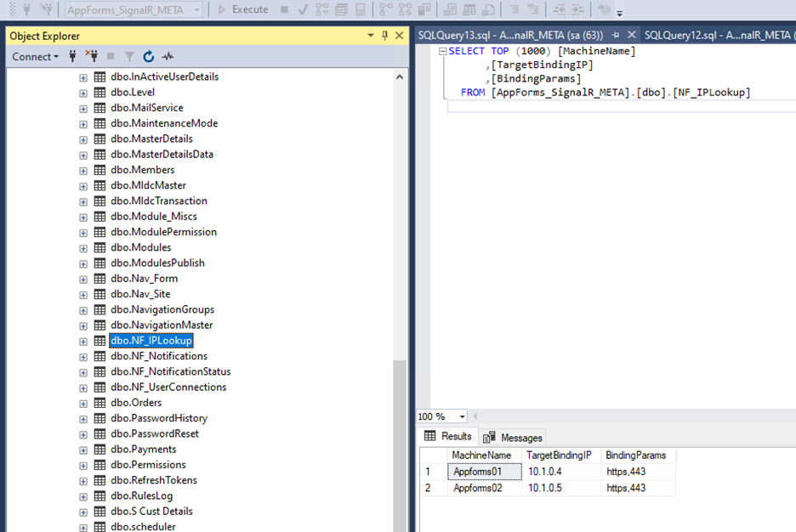Screen dimensions: 796x532
Task: Open Activity Monitor from Object Explorer toolbar
Action: tap(168, 56)
